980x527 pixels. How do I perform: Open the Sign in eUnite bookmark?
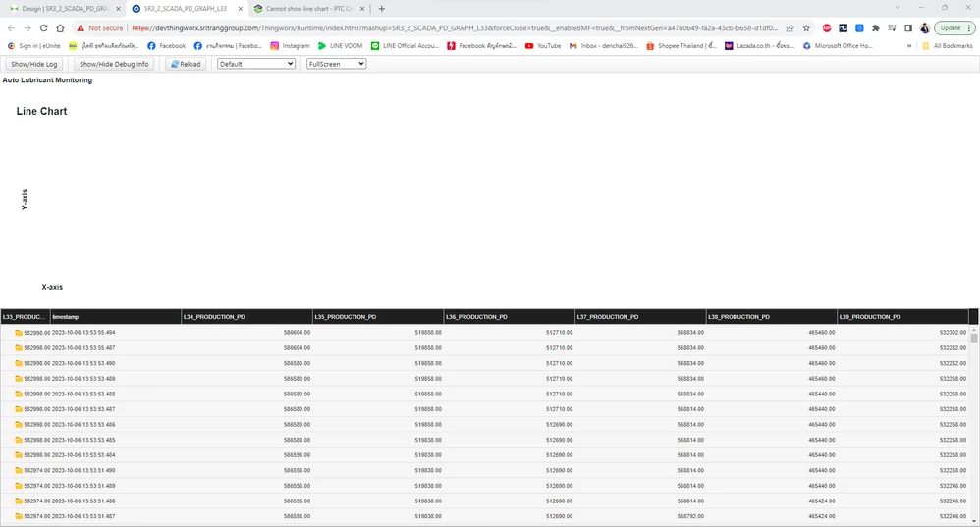33,45
